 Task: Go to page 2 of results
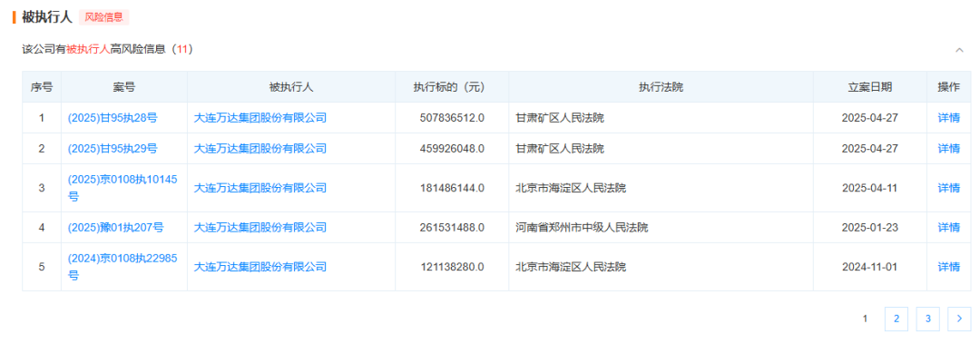coord(897,319)
